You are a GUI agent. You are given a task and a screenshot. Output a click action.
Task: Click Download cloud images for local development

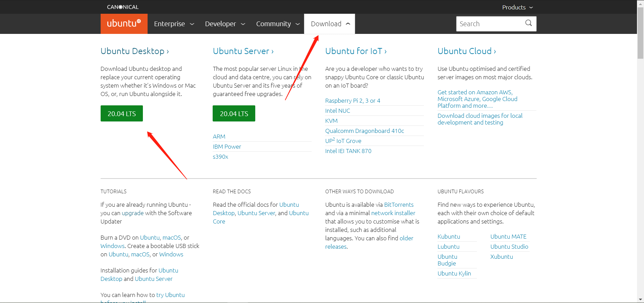click(x=480, y=119)
